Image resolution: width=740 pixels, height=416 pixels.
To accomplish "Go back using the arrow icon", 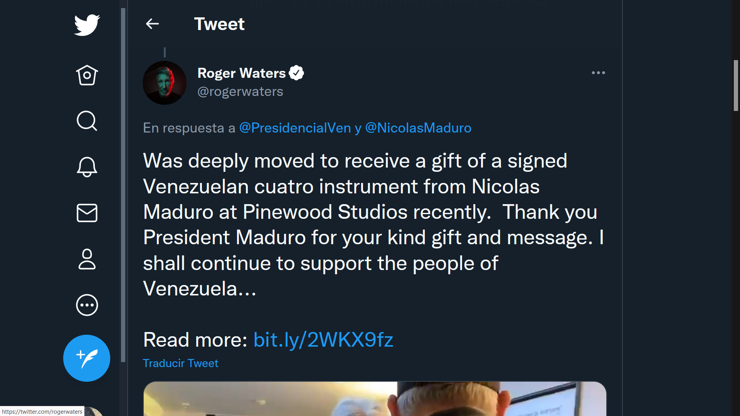I will 152,24.
